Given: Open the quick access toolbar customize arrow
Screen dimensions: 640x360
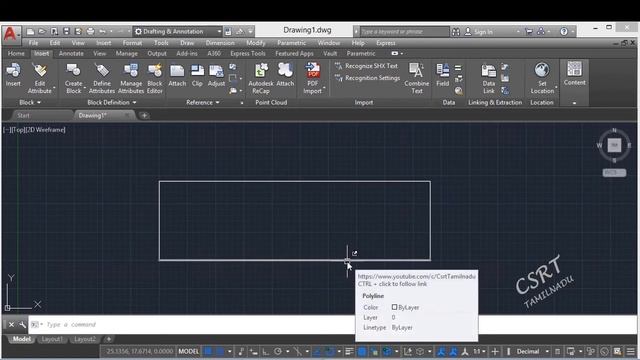Looking at the screenshot, I should coord(250,31).
